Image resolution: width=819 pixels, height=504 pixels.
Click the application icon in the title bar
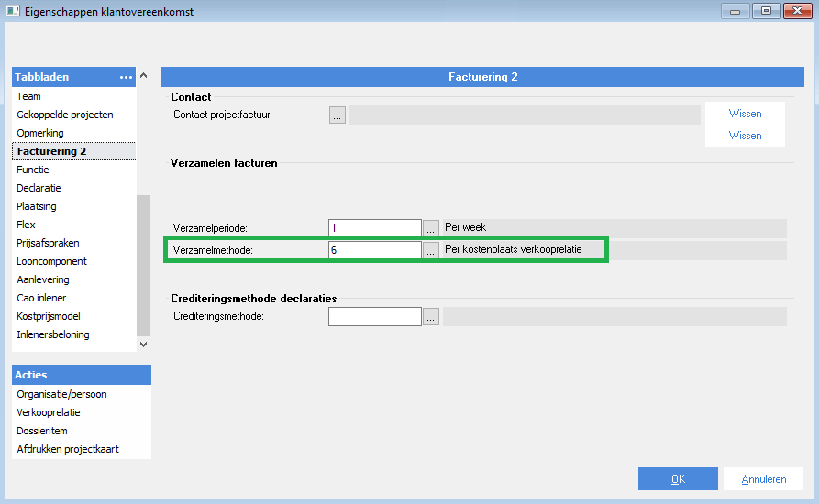click(x=13, y=11)
